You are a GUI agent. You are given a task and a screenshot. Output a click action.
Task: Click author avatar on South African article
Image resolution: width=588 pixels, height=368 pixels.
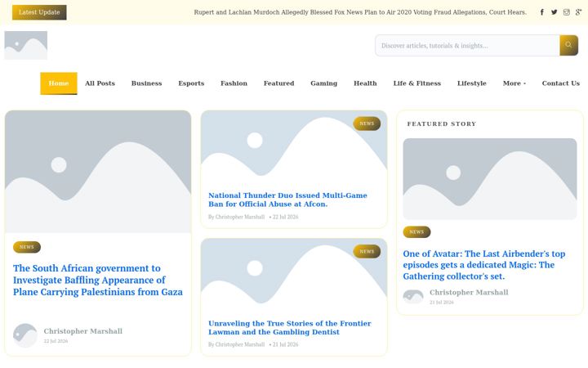click(x=25, y=335)
